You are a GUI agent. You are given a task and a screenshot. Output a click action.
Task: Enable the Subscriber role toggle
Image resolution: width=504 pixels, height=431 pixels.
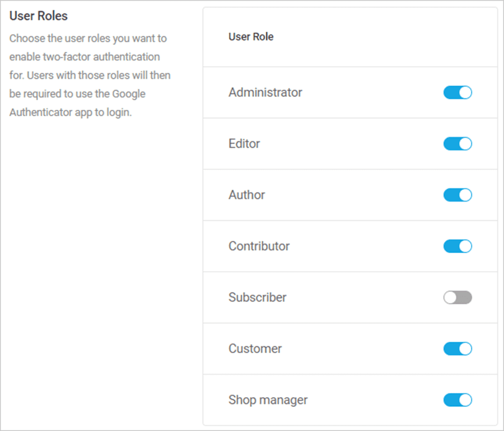pyautogui.click(x=458, y=297)
